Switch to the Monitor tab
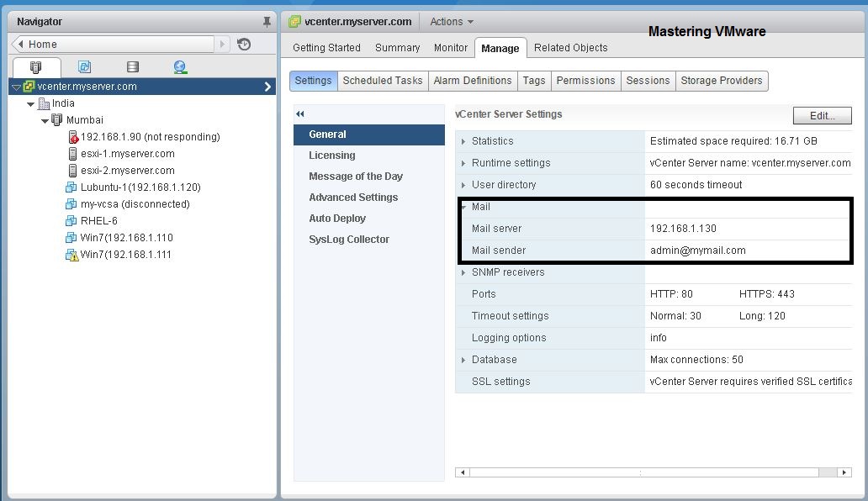The height and width of the screenshot is (501, 868). point(451,48)
